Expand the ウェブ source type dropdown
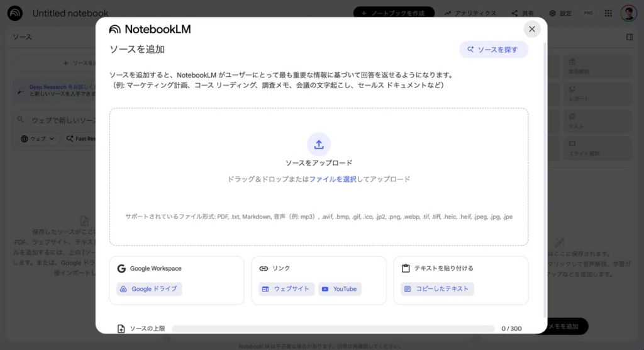644x350 pixels. (x=37, y=138)
